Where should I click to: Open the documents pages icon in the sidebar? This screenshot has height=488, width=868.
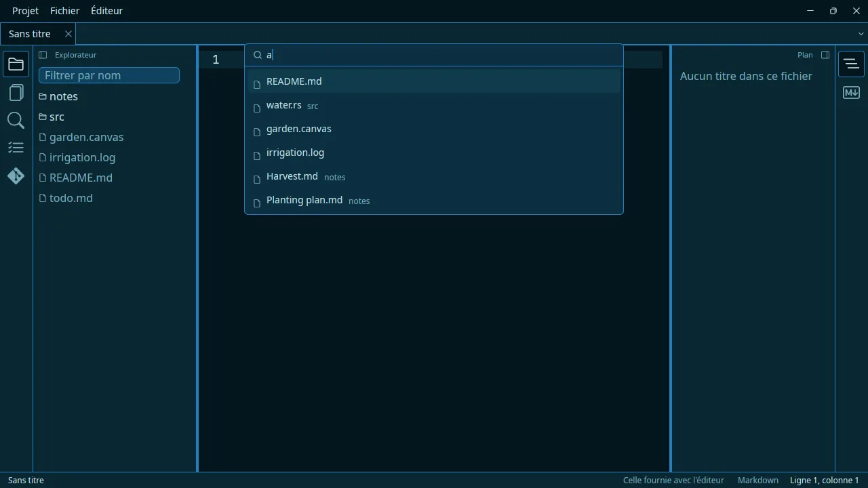pos(16,93)
